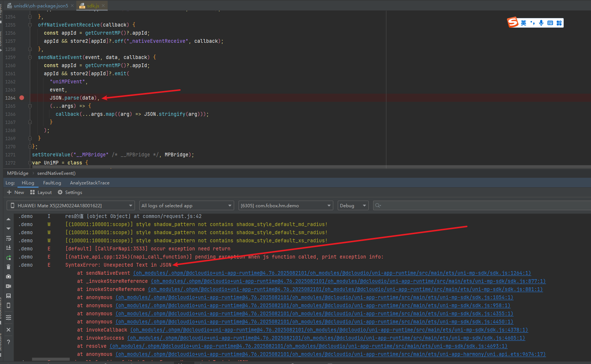Expand the 'All logs of selected app' dropdown
591x364 pixels.
coord(186,205)
